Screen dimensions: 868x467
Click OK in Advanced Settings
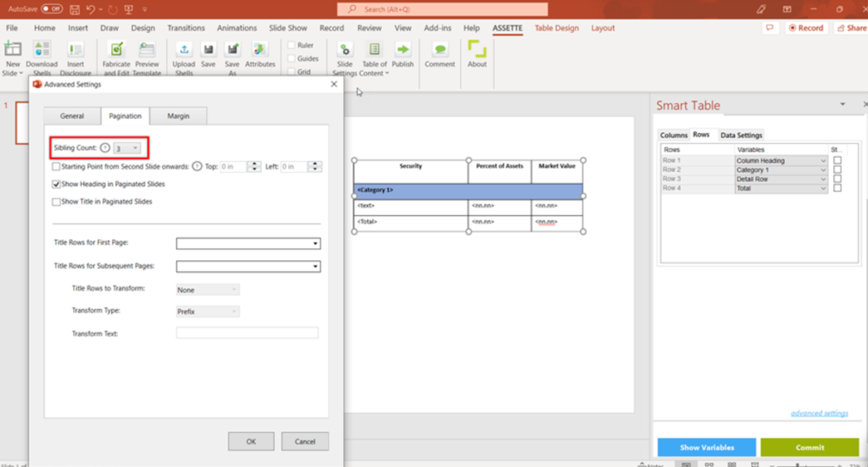(251, 442)
